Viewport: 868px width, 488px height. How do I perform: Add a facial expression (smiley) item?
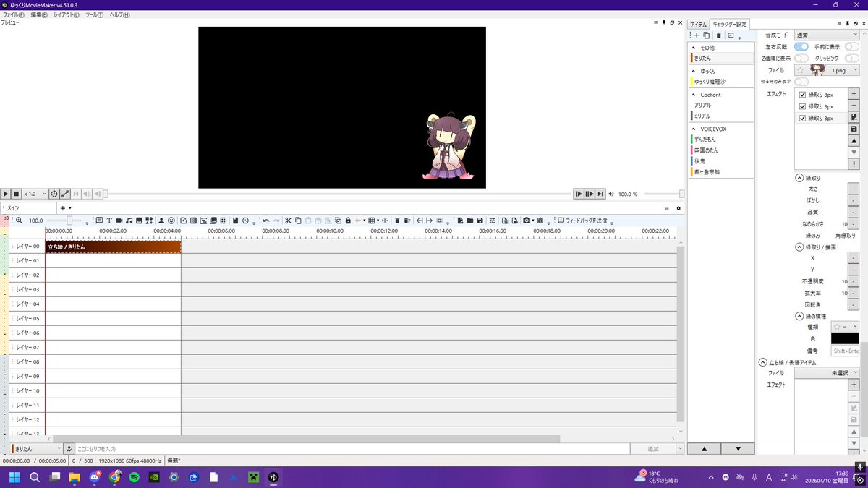point(171,221)
